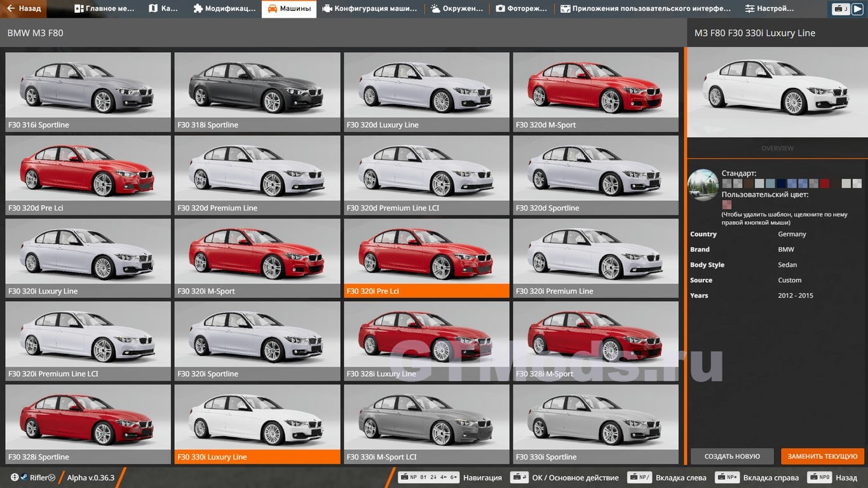The image size is (868, 488).
Task: Open Приложения пользовательского интерфейса tab
Action: click(645, 9)
